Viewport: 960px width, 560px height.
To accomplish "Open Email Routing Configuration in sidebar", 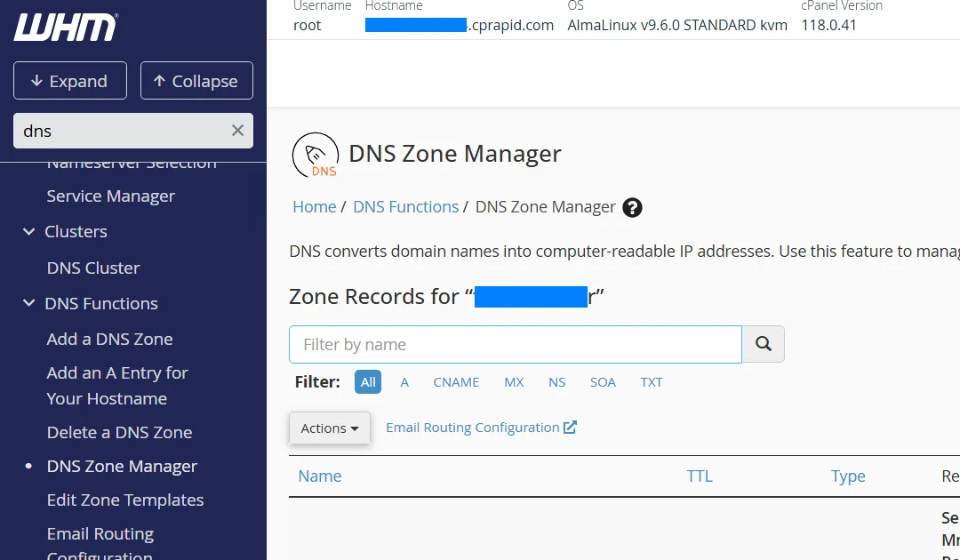I will [100, 543].
